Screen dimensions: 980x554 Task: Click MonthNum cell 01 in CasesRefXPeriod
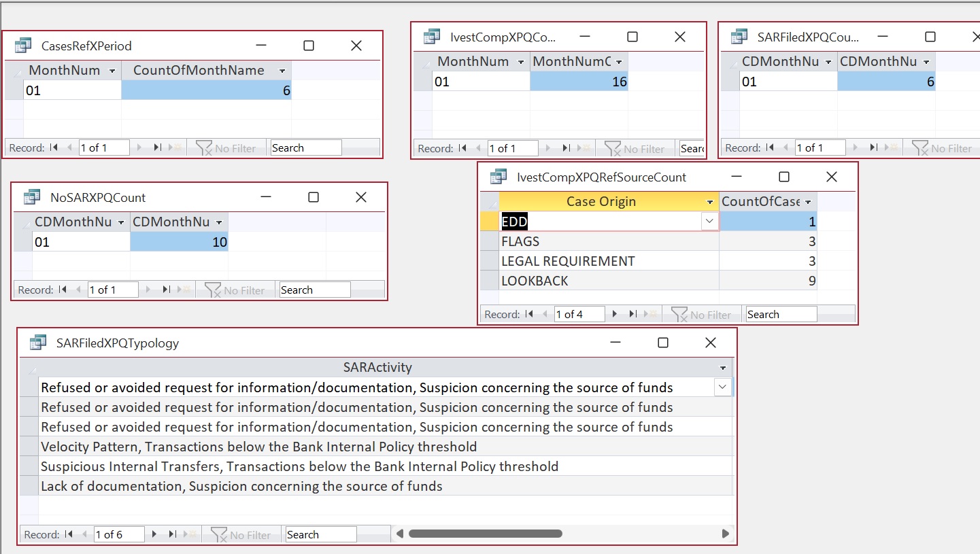[72, 90]
